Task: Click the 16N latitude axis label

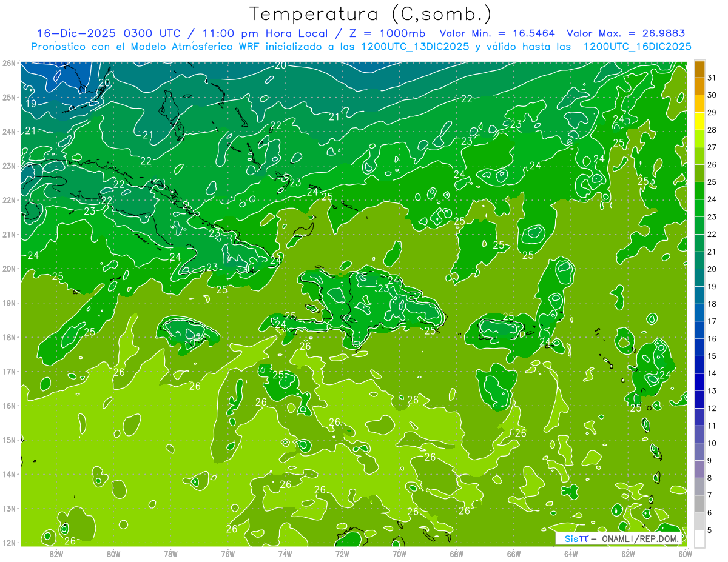Action: (9, 406)
